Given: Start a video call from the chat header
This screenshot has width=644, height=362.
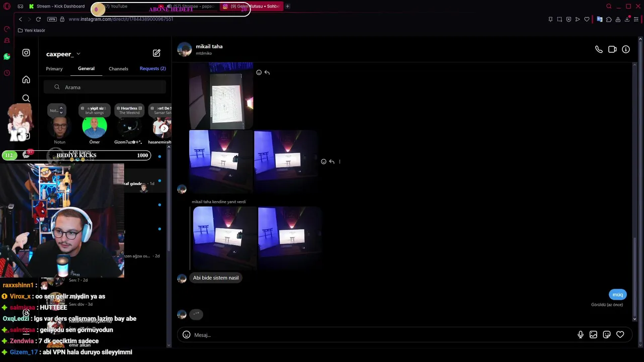Looking at the screenshot, I should coord(612,49).
